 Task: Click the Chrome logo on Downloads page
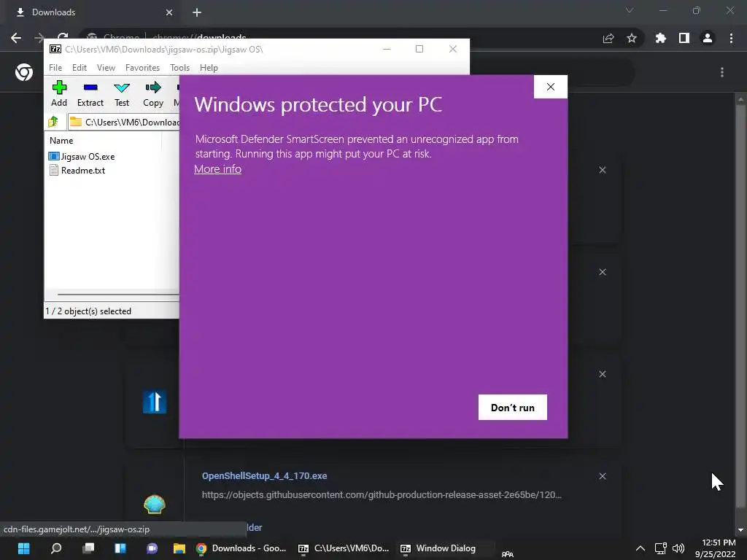click(x=24, y=72)
